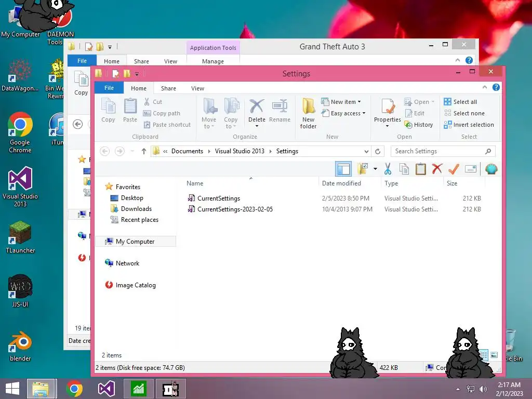Refresh the Settings folder address bar
This screenshot has width=532, height=399.
[378, 151]
